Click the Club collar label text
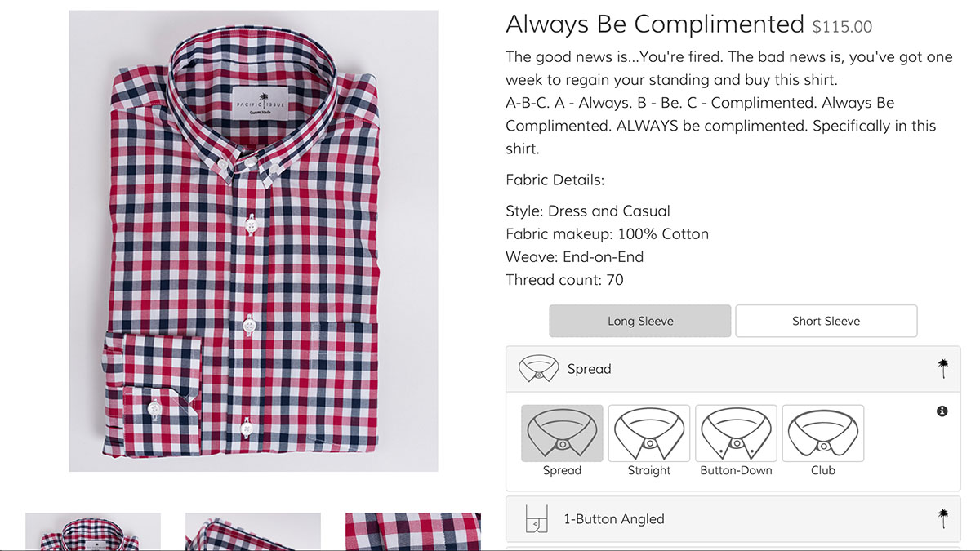The width and height of the screenshot is (980, 551). 823,471
